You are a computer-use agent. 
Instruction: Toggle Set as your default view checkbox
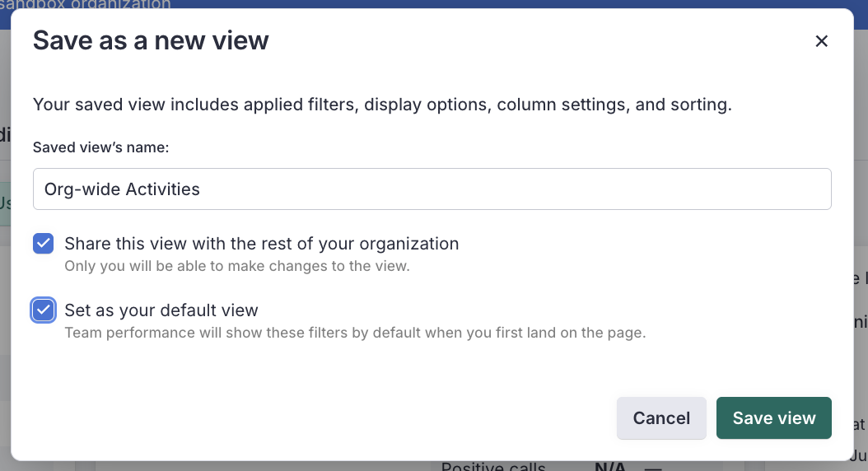click(43, 310)
